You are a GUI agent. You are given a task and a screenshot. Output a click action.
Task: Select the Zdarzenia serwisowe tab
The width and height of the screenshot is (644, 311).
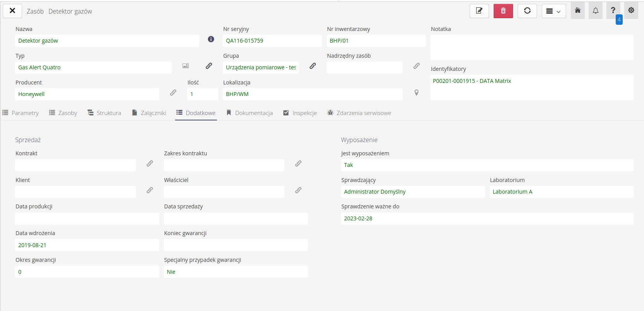coord(359,113)
